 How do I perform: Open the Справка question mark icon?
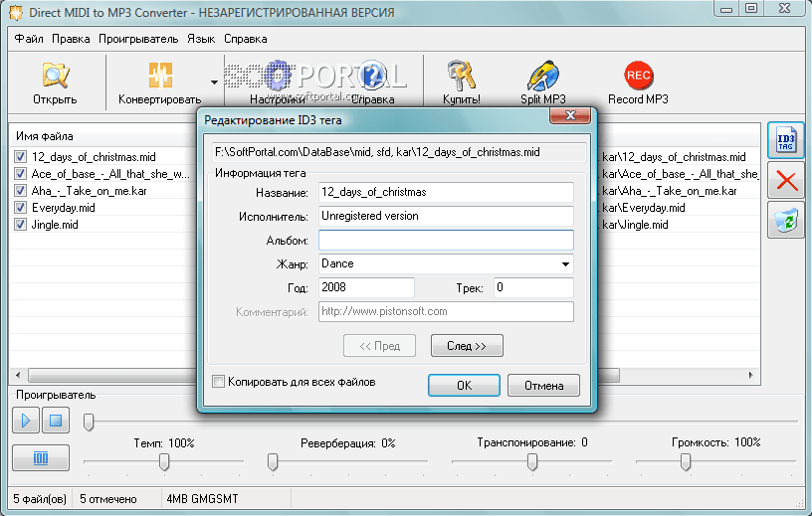[372, 75]
